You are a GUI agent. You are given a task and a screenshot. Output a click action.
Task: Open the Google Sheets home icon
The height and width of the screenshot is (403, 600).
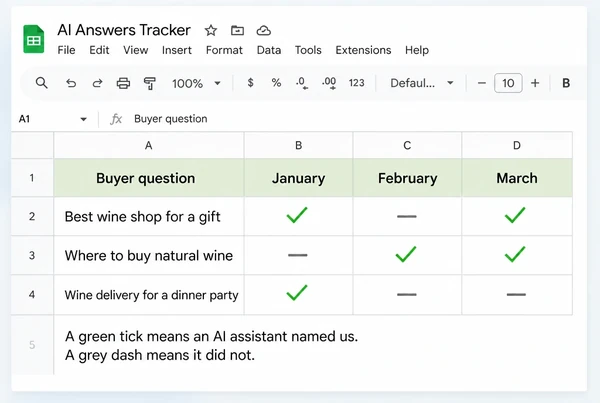pyautogui.click(x=34, y=39)
